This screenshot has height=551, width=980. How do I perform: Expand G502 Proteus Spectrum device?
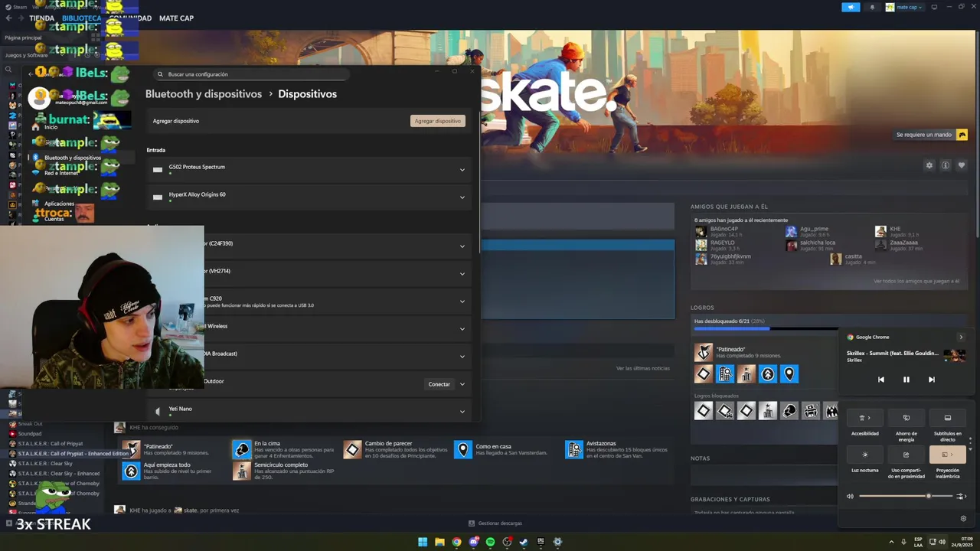pos(462,170)
